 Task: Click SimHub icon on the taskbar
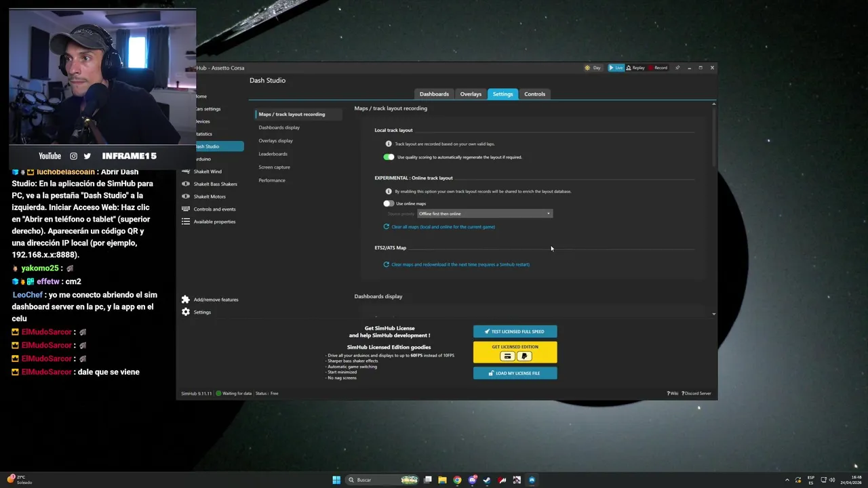tap(532, 480)
